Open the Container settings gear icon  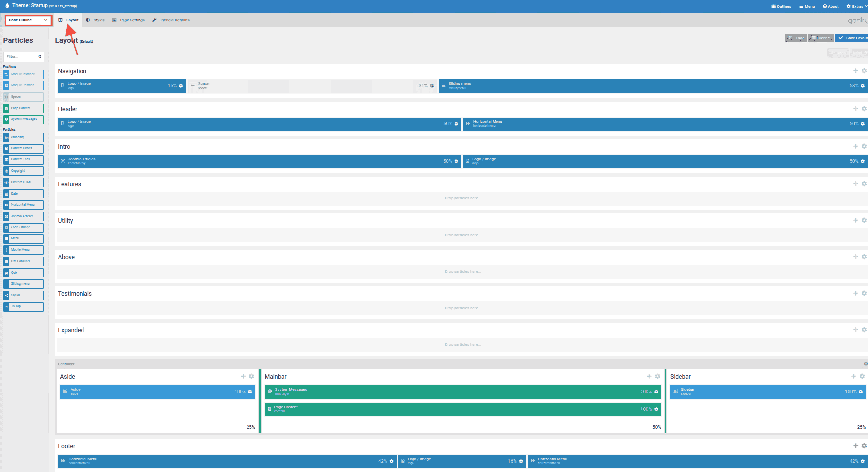coord(865,364)
